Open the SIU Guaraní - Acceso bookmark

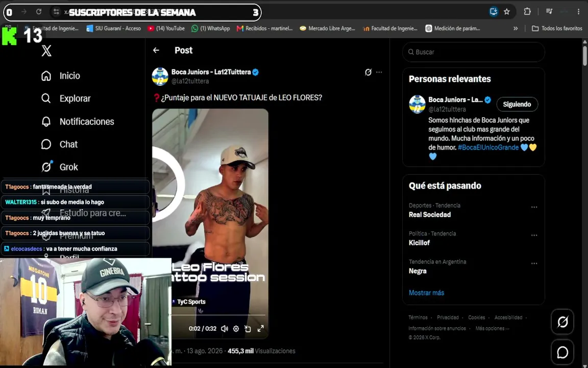pos(114,29)
